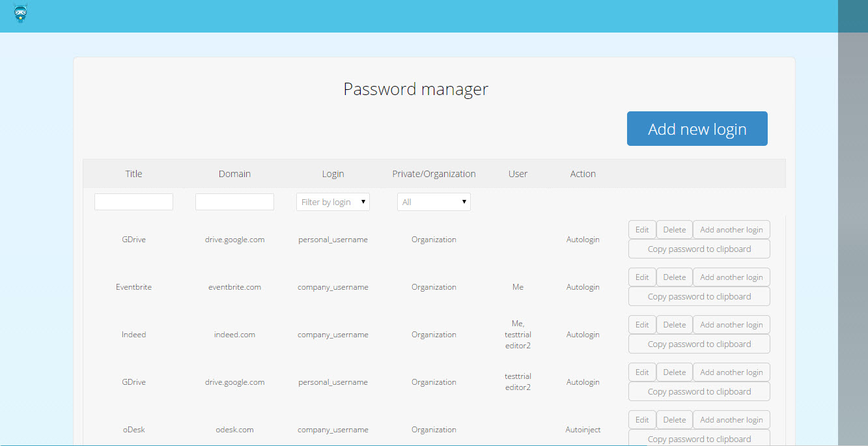Click the Login column header
Viewport: 868px width, 446px height.
[x=333, y=174]
